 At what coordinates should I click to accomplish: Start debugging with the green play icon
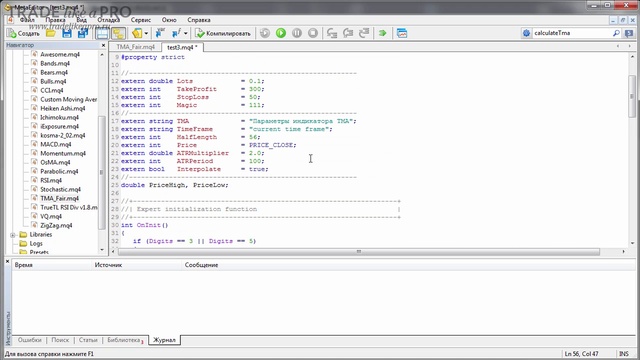(281, 33)
